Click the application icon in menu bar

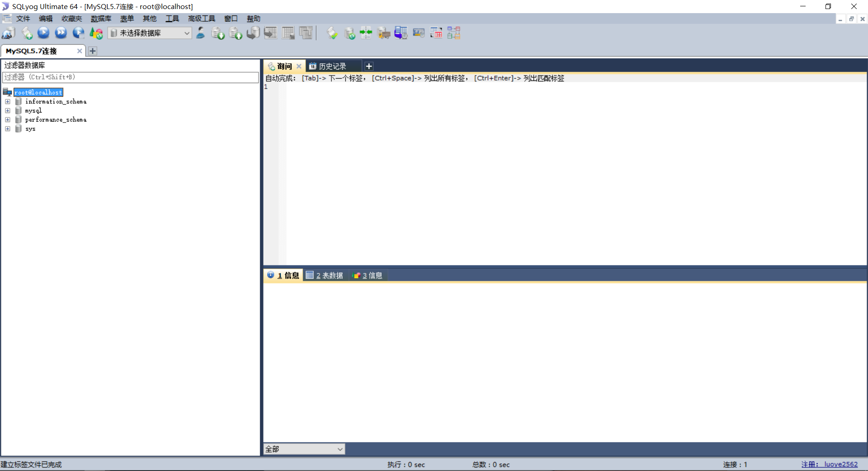click(x=7, y=19)
